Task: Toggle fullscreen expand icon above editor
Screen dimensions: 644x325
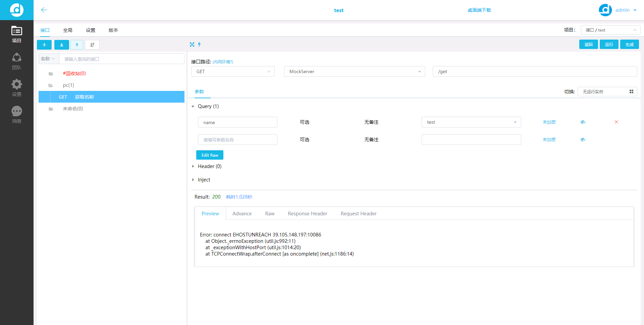Action: [192, 44]
